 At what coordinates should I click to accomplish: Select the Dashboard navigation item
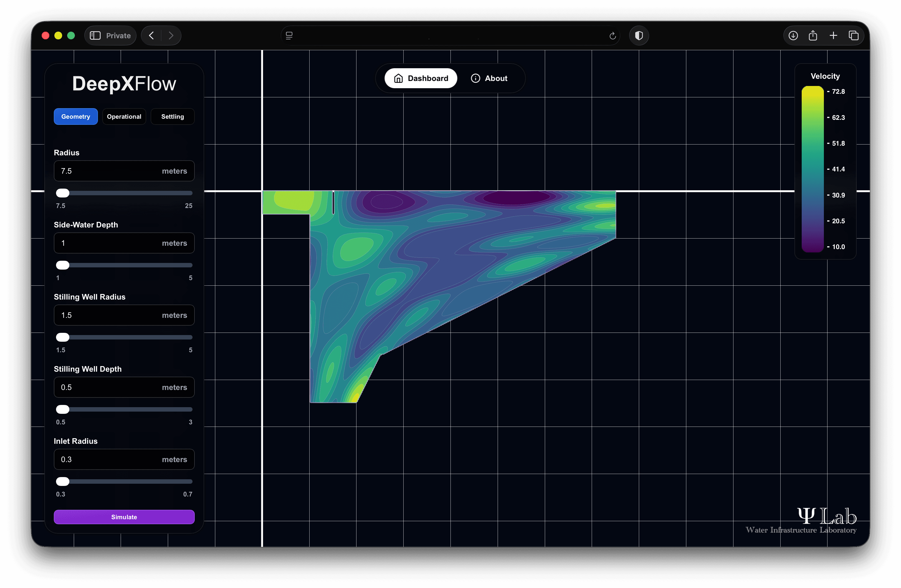[421, 78]
